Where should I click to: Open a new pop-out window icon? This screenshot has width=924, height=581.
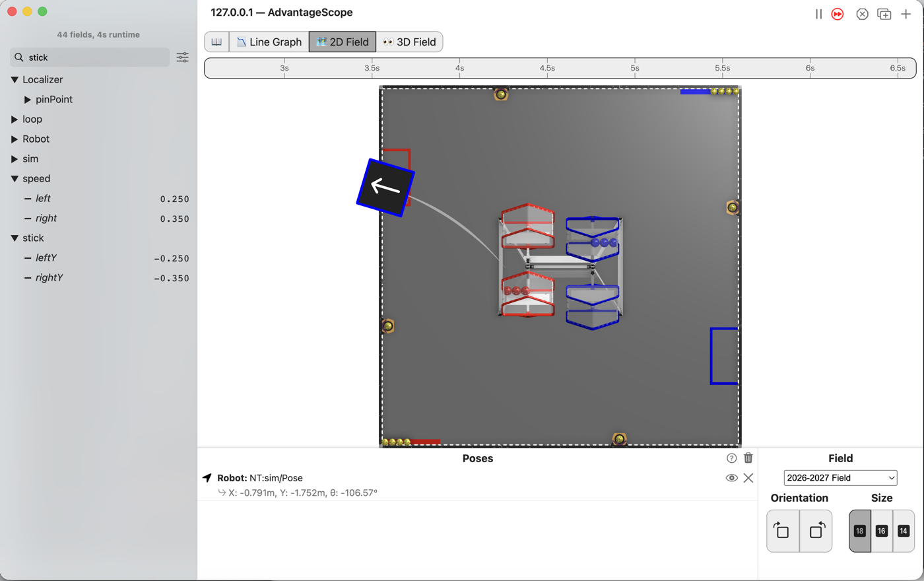pyautogui.click(x=884, y=14)
